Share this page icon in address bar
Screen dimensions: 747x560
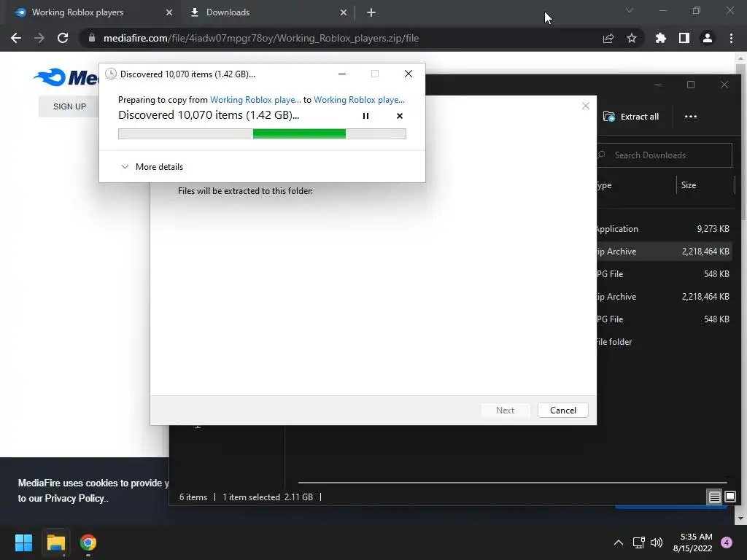pyautogui.click(x=608, y=38)
